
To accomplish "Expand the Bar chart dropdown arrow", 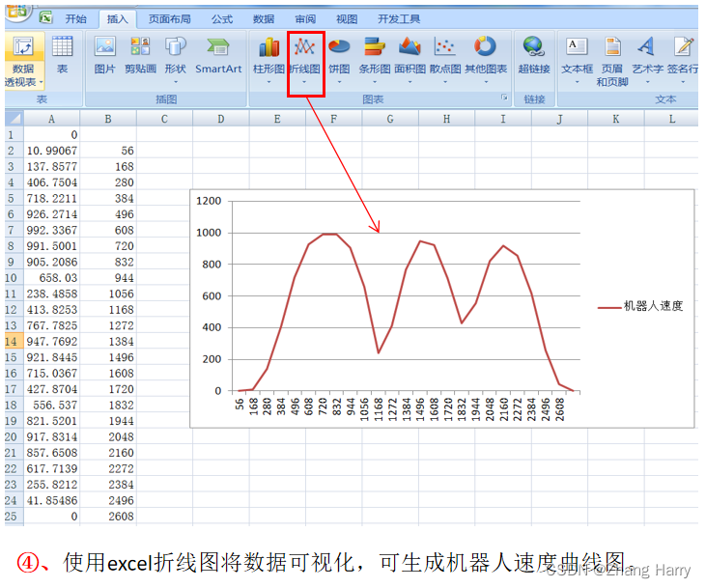I will point(375,82).
